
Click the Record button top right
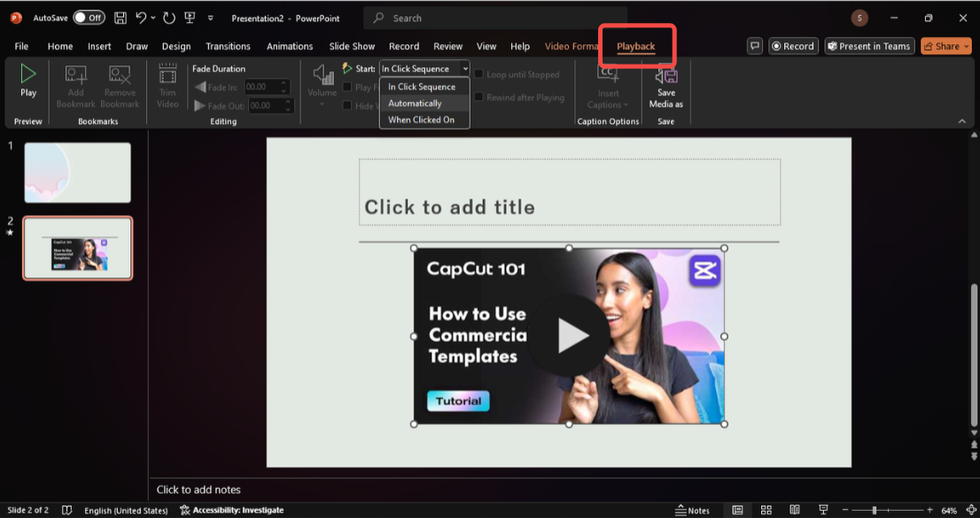pyautogui.click(x=793, y=46)
